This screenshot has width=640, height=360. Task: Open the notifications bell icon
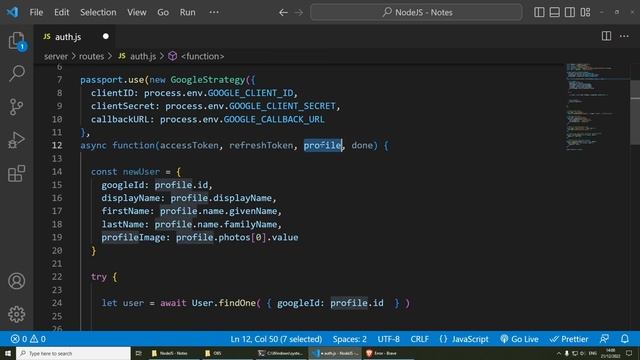tap(625, 339)
